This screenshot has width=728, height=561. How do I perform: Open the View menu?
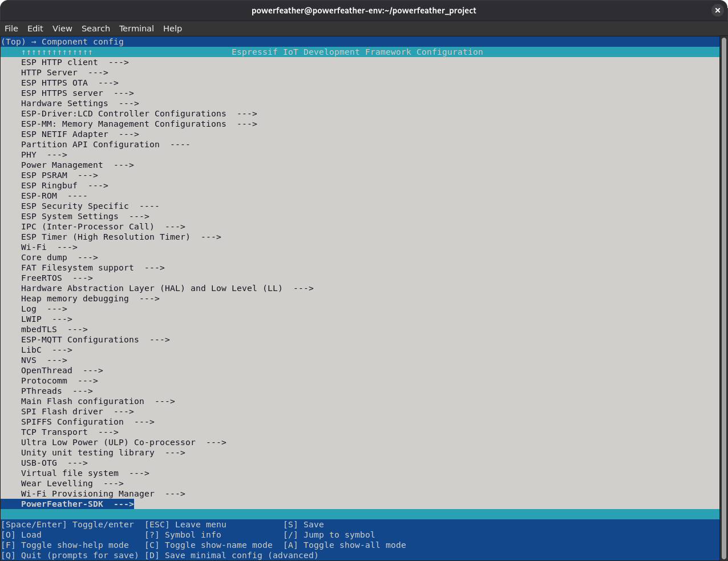click(x=62, y=28)
